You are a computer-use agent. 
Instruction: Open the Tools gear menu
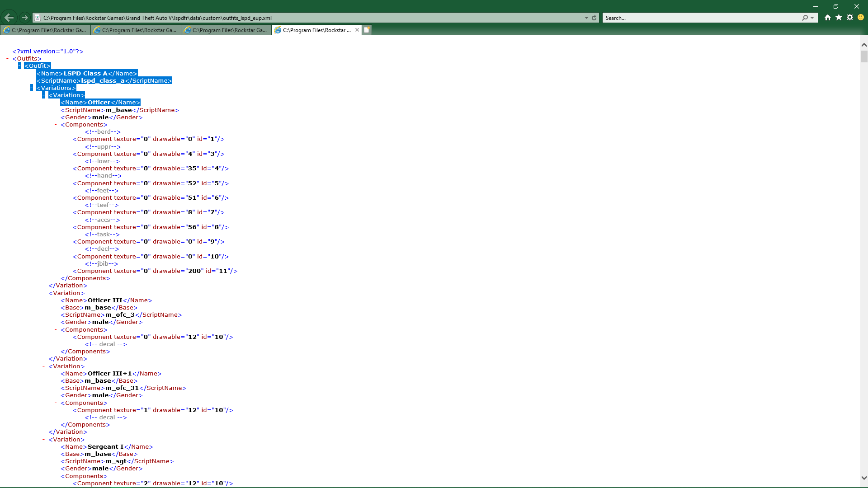(850, 18)
